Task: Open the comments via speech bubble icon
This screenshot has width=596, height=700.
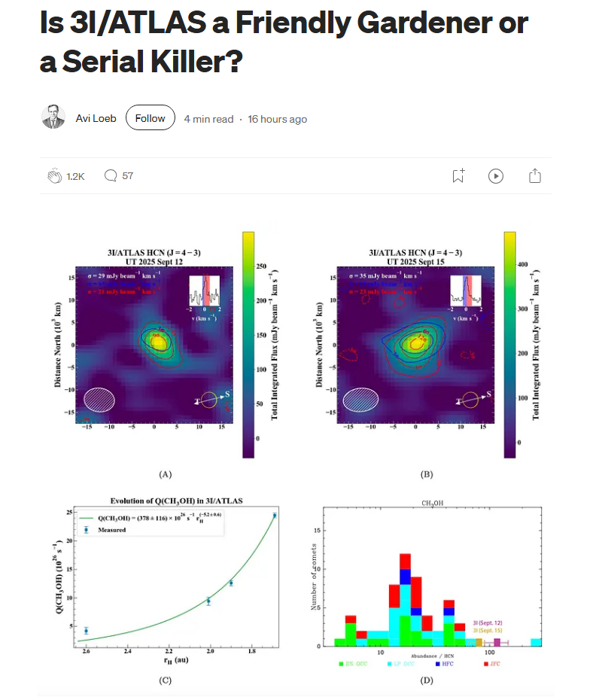Action: 111,175
